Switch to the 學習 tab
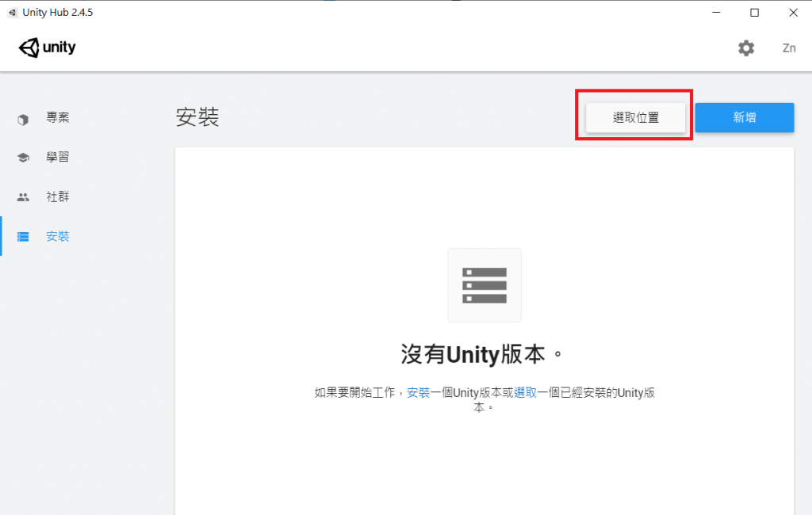This screenshot has height=515, width=812. [x=57, y=157]
